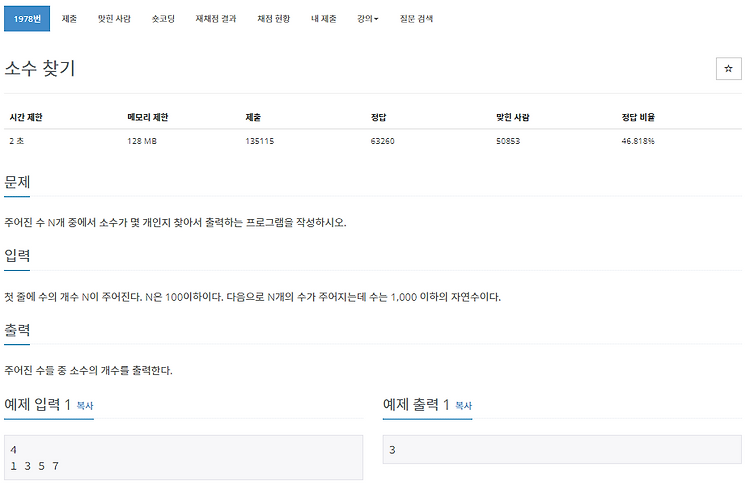Expand the 강의 dropdown menu
The height and width of the screenshot is (485, 750).
[367, 19]
